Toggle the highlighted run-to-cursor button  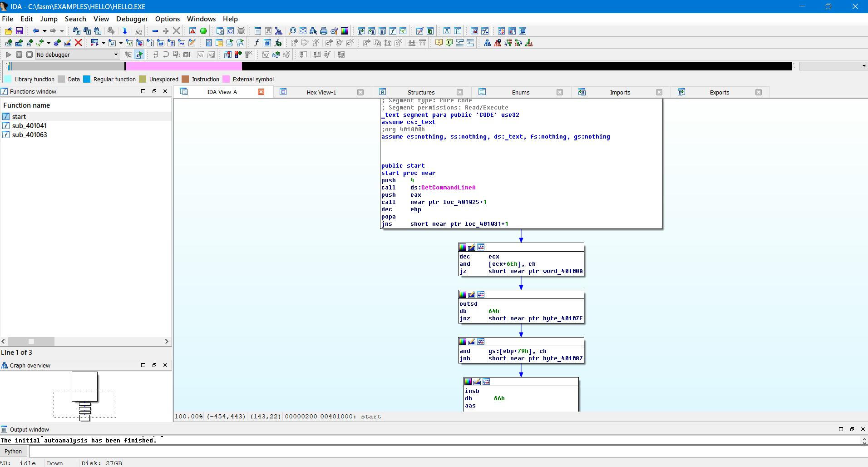[x=139, y=55]
